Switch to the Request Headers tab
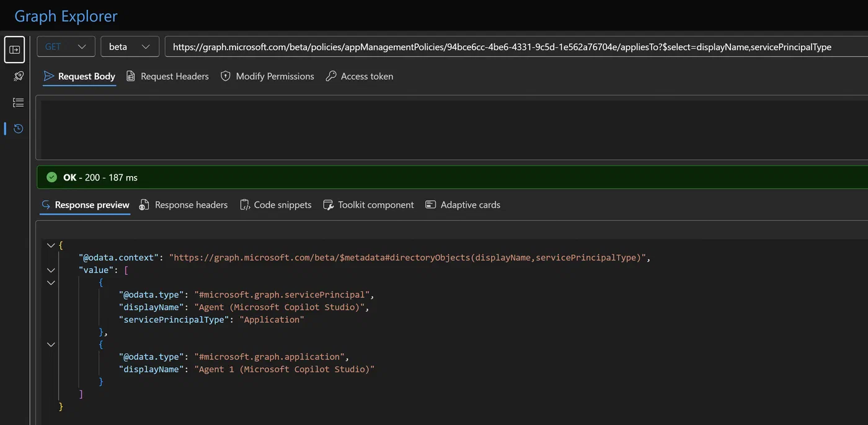This screenshot has width=868, height=425. [167, 76]
